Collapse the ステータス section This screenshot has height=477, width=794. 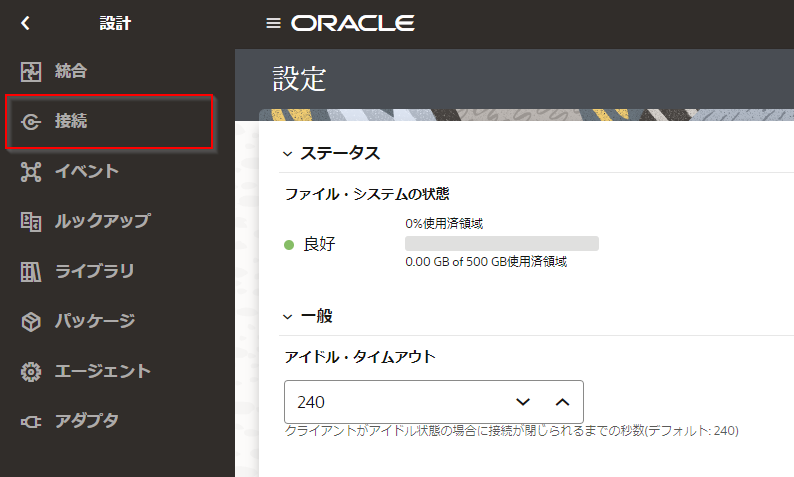click(x=288, y=154)
